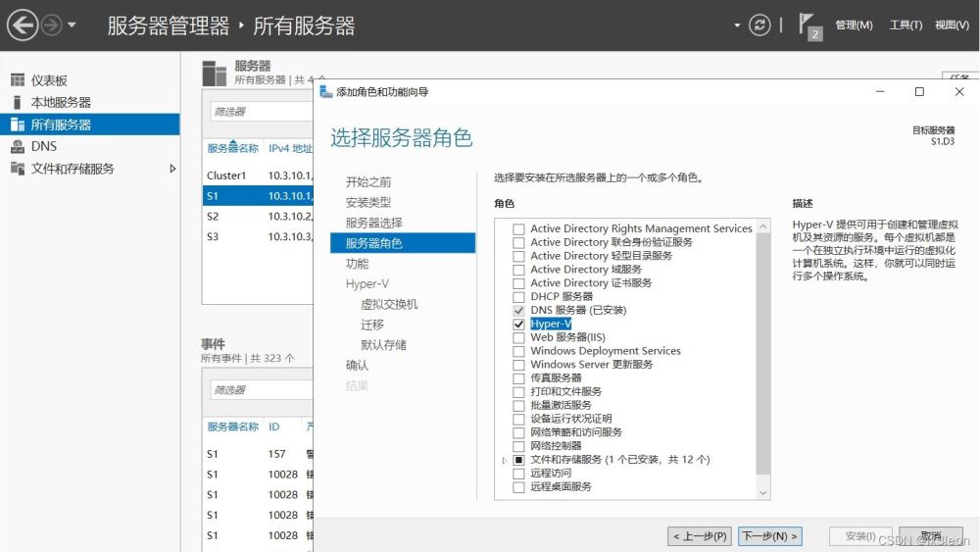980x552 pixels.
Task: Open the notifications flag icon
Action: click(809, 25)
